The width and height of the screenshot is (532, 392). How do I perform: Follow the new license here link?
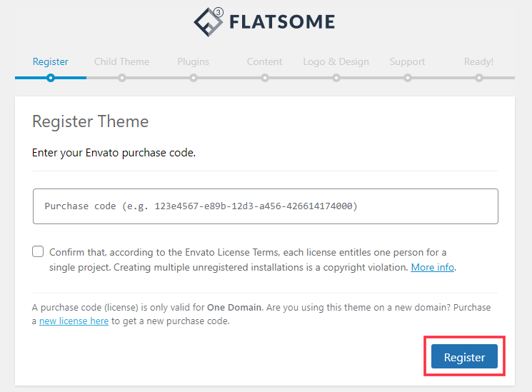[74, 321]
